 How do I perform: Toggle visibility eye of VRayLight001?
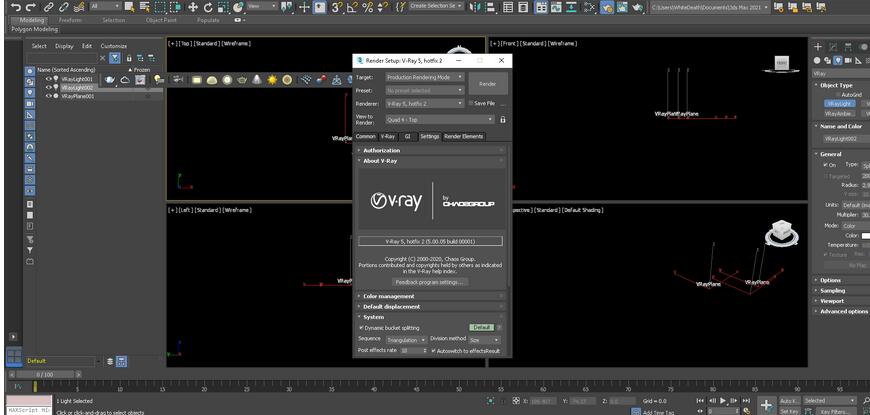coord(48,79)
